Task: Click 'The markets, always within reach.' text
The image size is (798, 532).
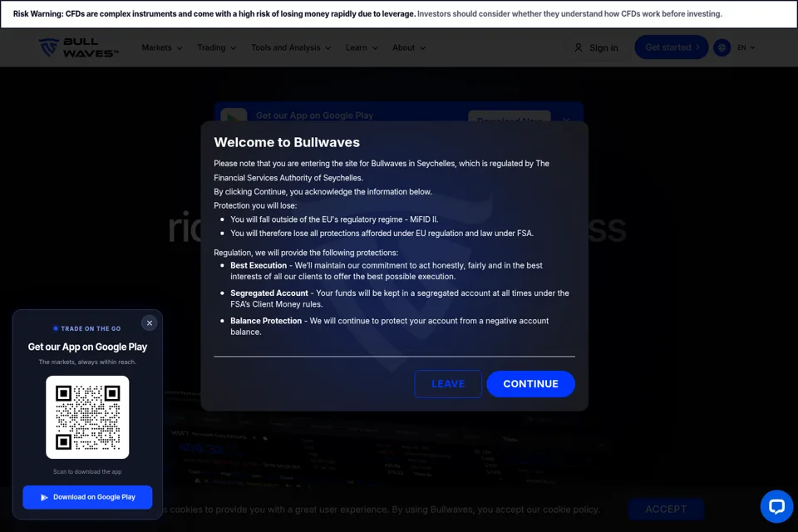Action: coord(87,362)
